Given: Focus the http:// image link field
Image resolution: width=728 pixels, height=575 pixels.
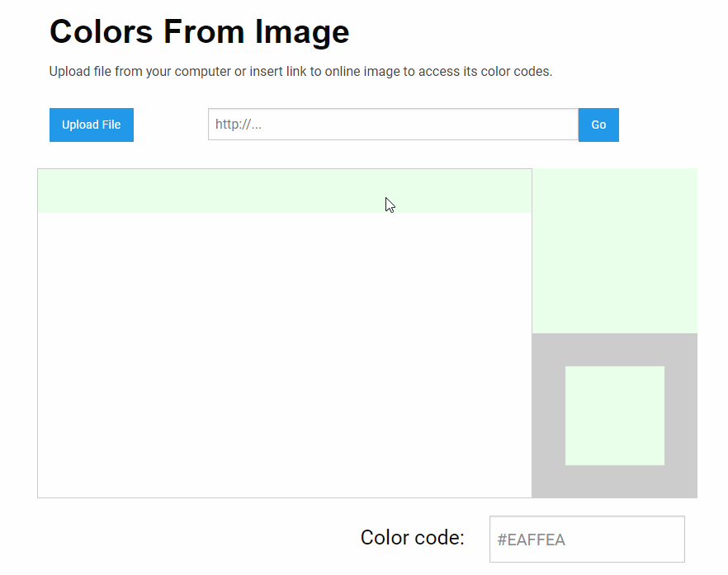Looking at the screenshot, I should coord(393,125).
